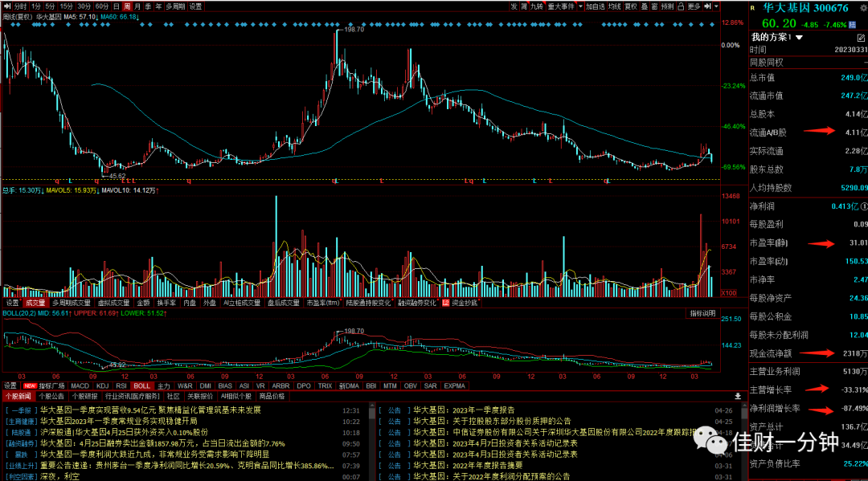868x481 pixels.
Task: Click the download arrow icon in the news panel
Action: (x=738, y=397)
